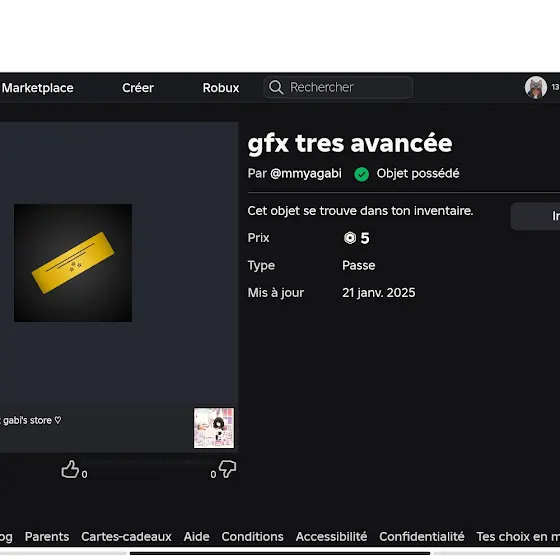Viewport: 560px width, 560px height.
Task: Click the Robux currency icon by price
Action: (350, 238)
